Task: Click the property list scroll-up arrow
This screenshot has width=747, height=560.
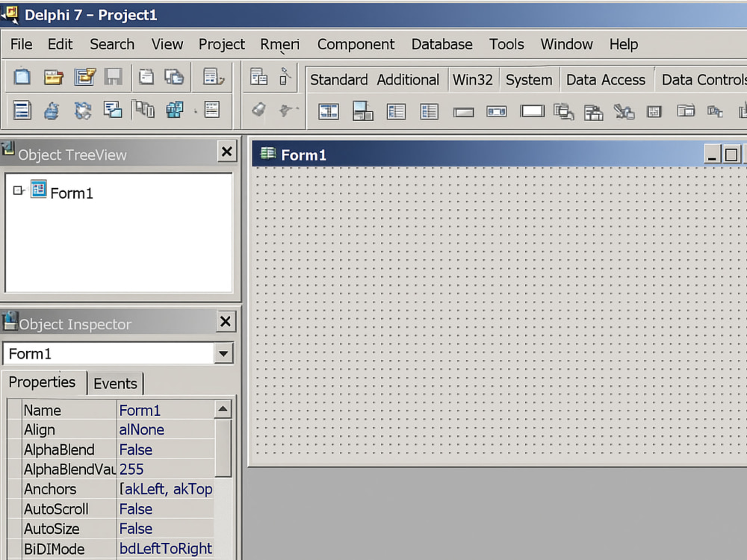Action: click(223, 409)
